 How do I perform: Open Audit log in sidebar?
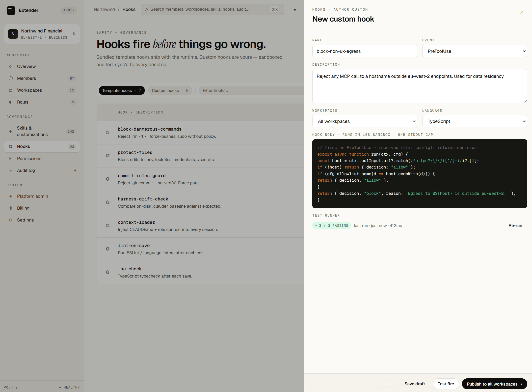point(42,170)
